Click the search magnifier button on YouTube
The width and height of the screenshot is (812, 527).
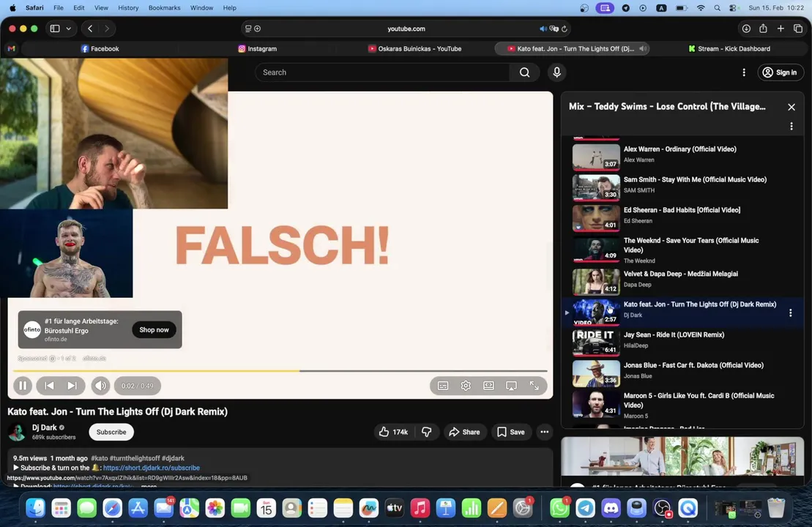point(524,72)
